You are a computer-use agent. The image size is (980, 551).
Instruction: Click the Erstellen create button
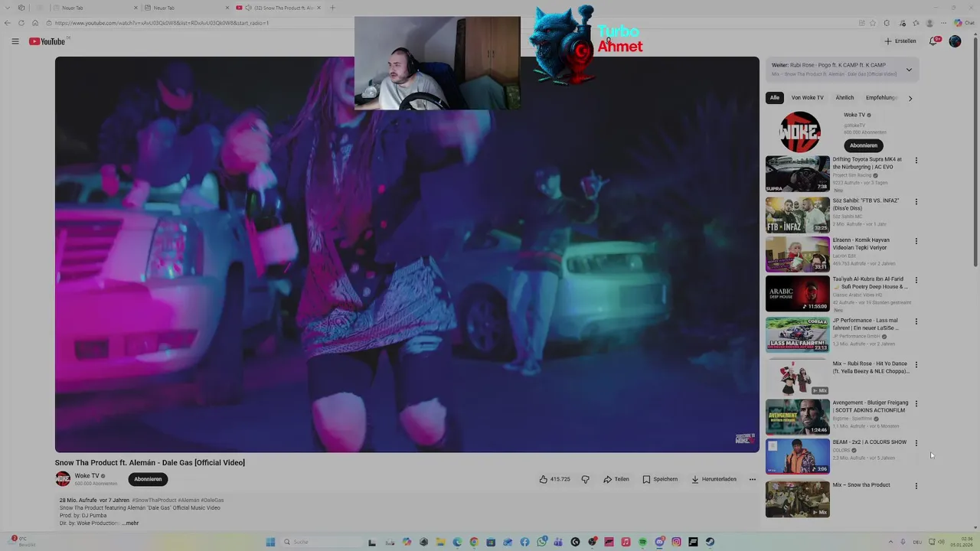(900, 41)
